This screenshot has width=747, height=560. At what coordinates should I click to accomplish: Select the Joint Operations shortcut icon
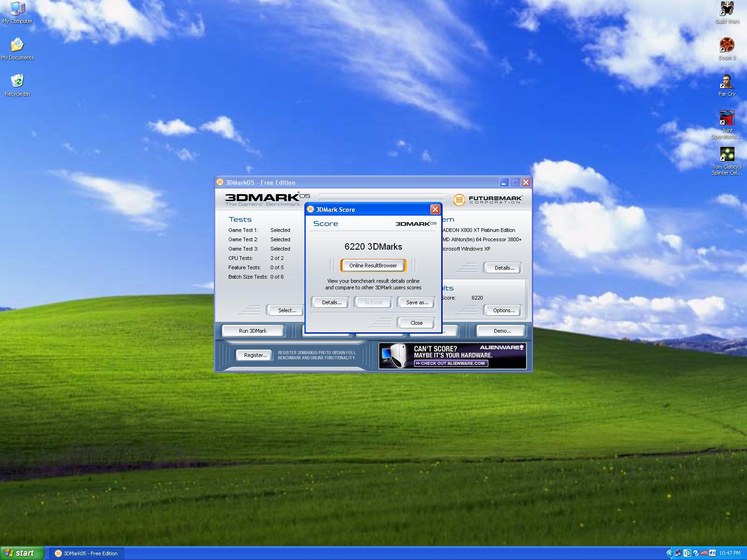click(727, 125)
